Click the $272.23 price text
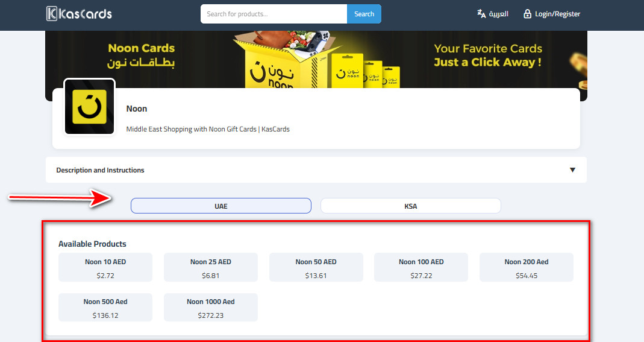 (211, 315)
